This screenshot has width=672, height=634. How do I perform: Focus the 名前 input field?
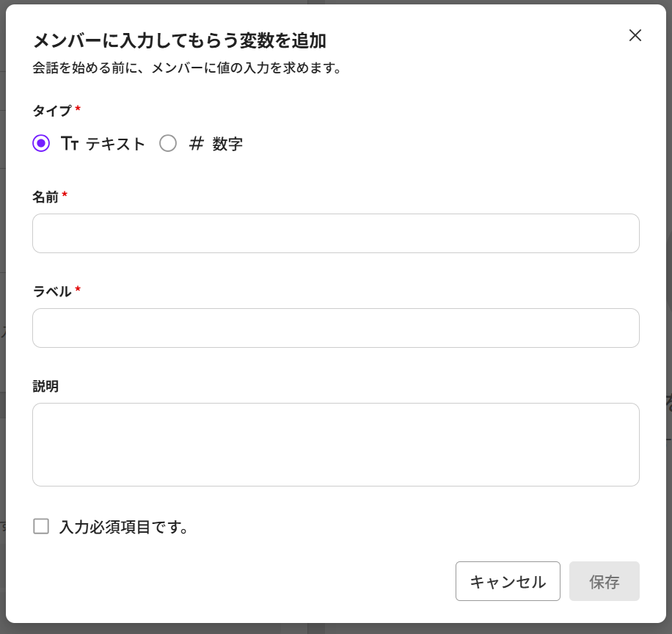(335, 233)
